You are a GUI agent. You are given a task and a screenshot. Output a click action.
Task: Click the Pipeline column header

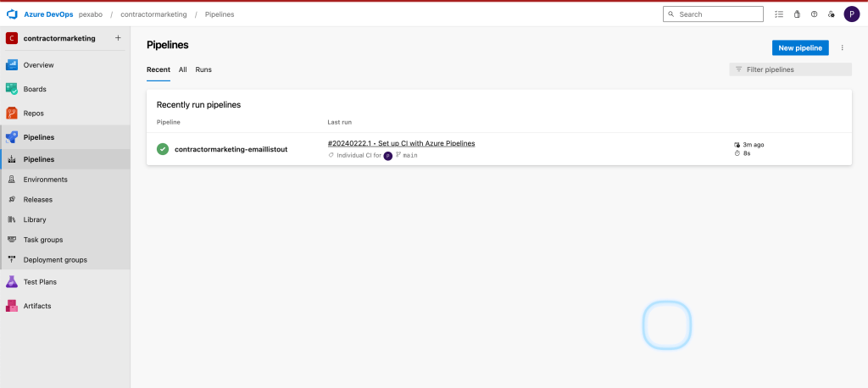coord(169,122)
